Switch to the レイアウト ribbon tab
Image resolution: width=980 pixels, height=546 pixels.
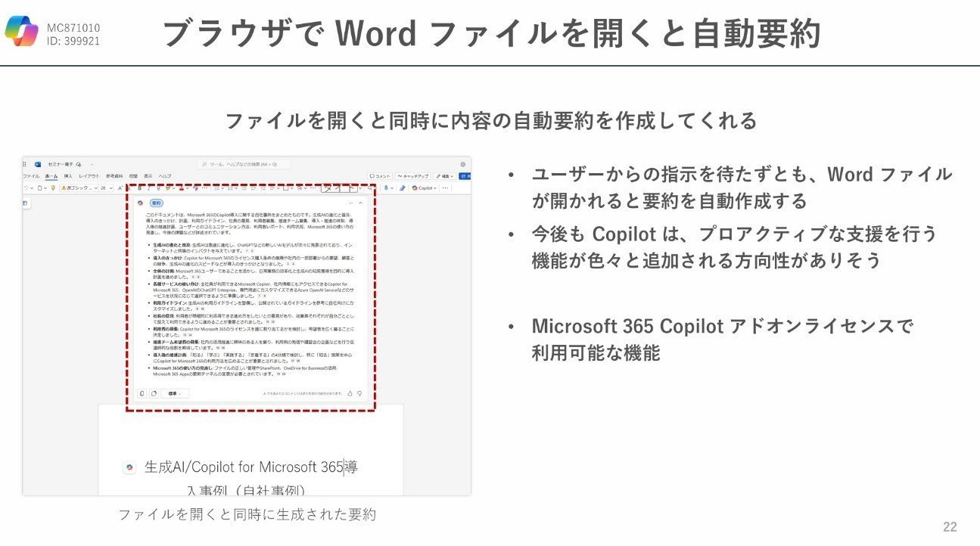(x=89, y=175)
